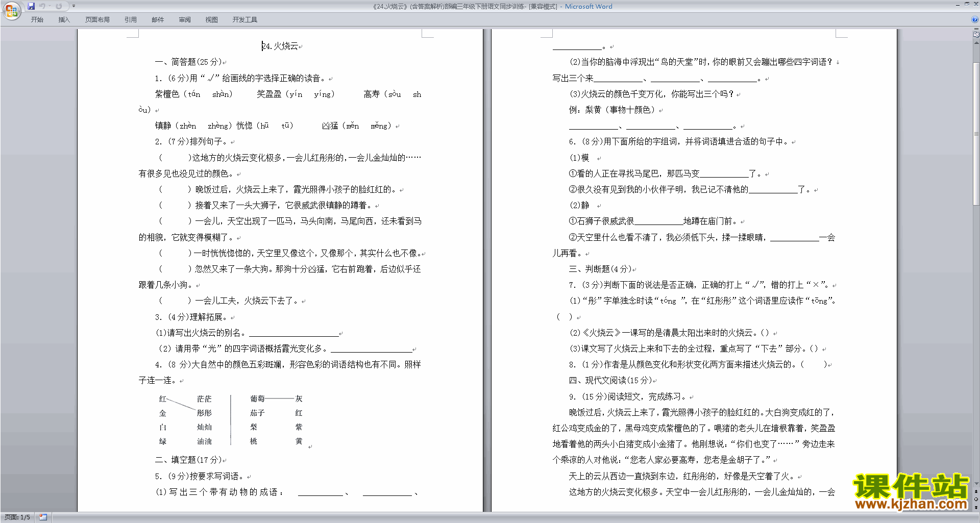This screenshot has width=980, height=523.
Task: Click the blue Help question mark icon
Action: pyautogui.click(x=975, y=19)
